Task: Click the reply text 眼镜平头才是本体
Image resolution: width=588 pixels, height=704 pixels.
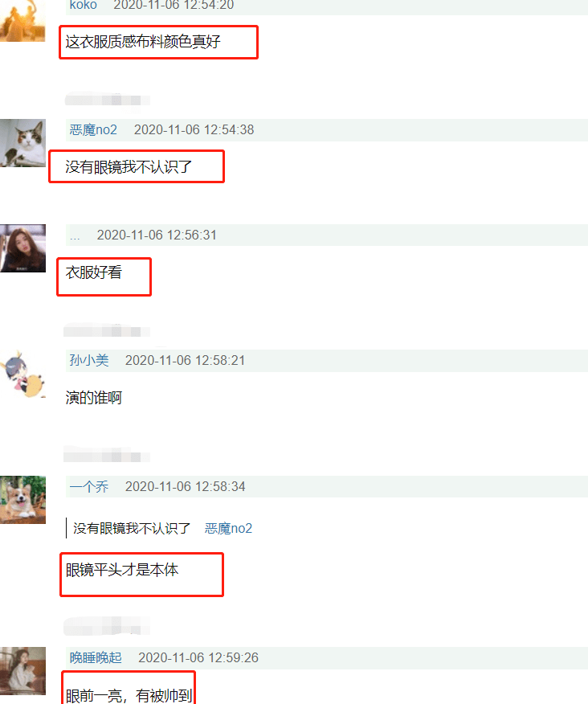Action: 121,570
